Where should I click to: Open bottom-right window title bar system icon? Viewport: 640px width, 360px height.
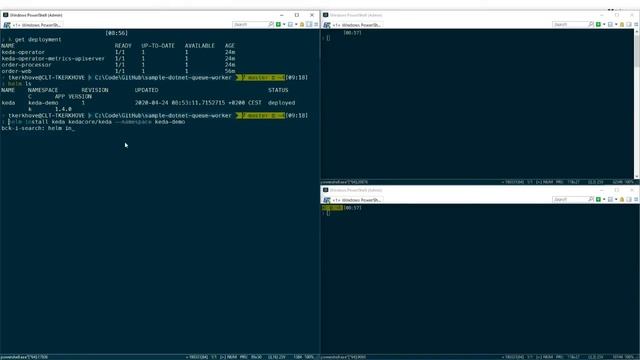click(x=325, y=190)
